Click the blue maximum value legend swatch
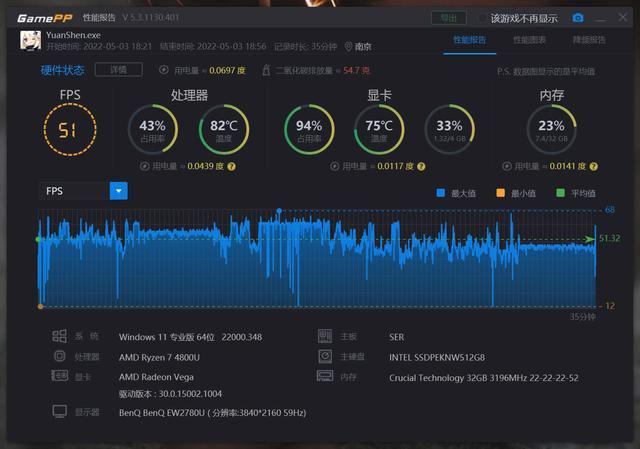The height and width of the screenshot is (449, 640). (x=440, y=193)
